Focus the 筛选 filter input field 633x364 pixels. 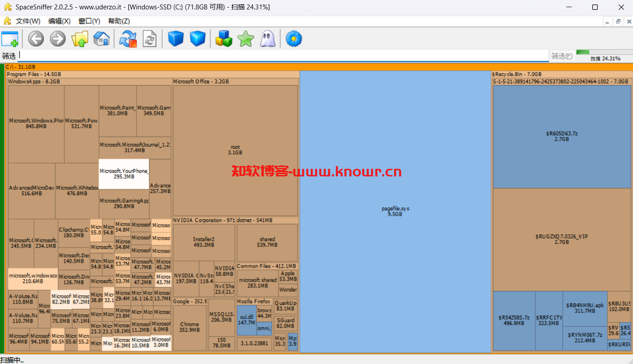(x=283, y=56)
